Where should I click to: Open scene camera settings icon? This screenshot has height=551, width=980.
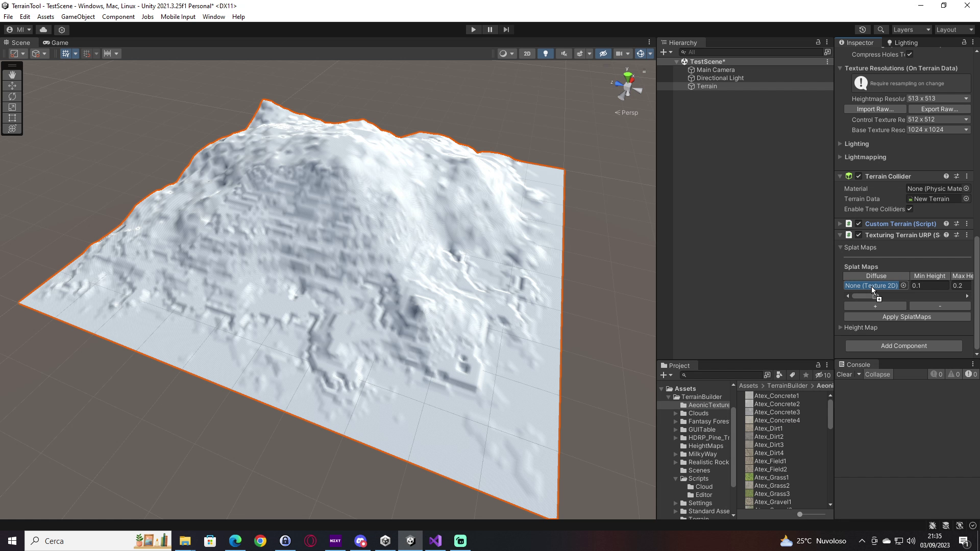619,54
